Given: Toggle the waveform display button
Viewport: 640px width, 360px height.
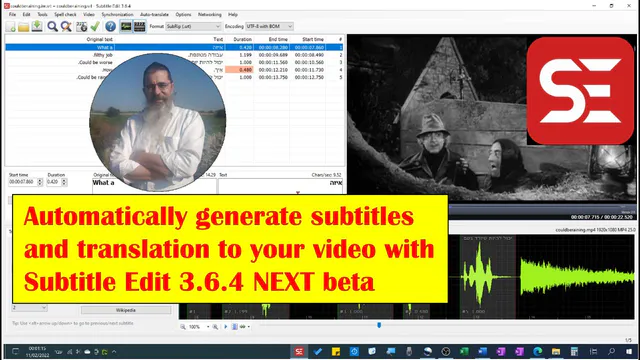Looking at the screenshot, I should coord(126,27).
